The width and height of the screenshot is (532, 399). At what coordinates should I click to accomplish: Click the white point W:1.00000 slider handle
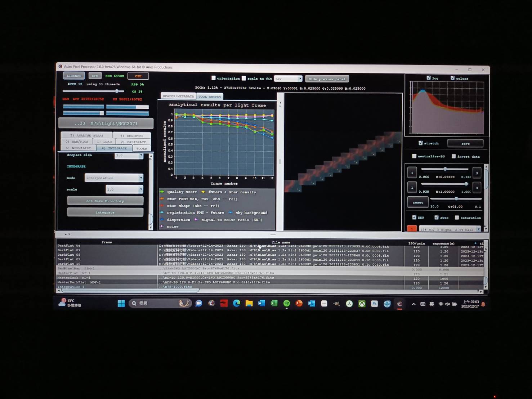point(466,184)
